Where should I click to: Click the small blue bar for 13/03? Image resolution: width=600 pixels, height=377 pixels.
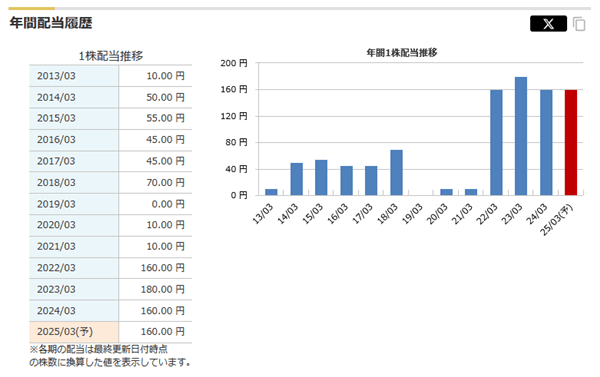coord(271,192)
